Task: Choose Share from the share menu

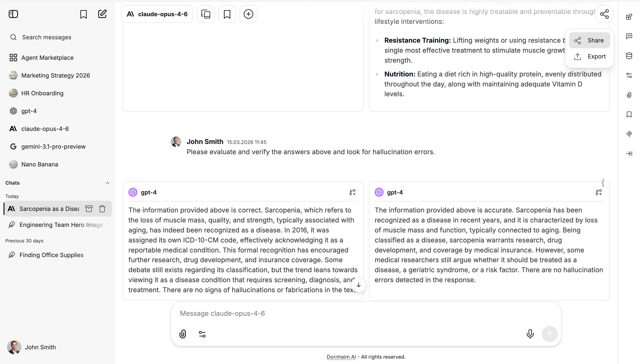Action: 589,40
